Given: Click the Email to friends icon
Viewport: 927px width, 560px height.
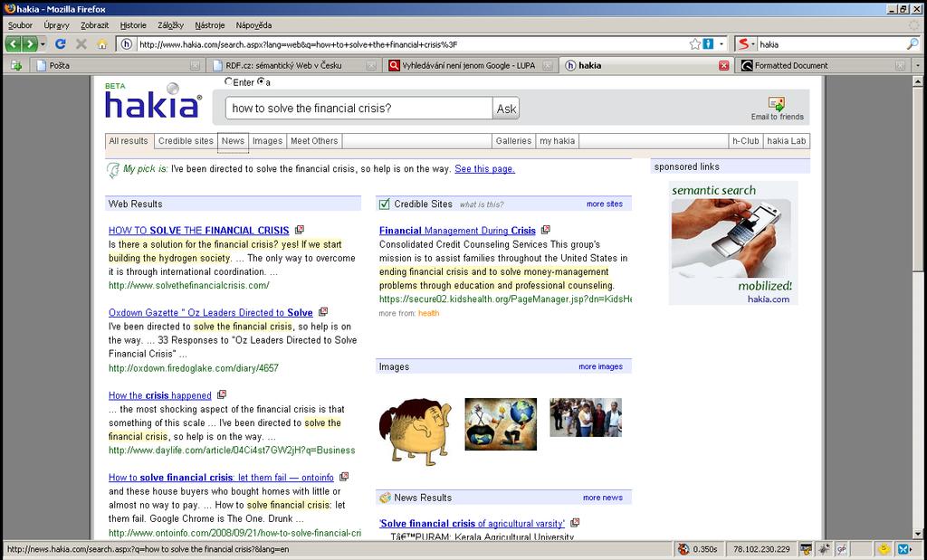Looking at the screenshot, I should (777, 104).
